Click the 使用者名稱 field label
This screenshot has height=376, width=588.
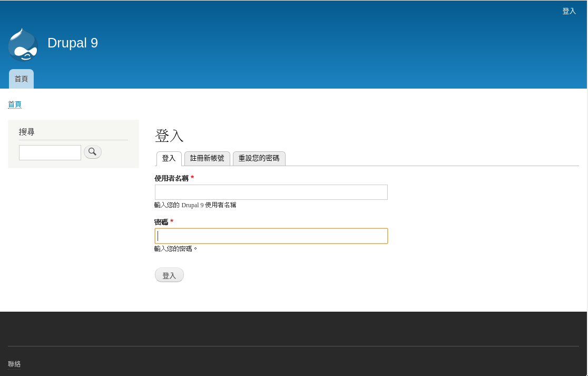click(x=171, y=178)
